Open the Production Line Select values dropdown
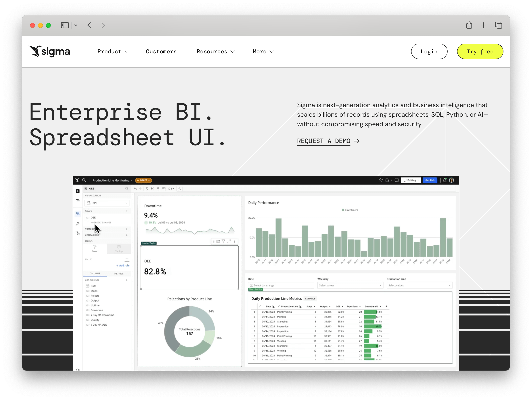The width and height of the screenshot is (532, 400). (419, 286)
